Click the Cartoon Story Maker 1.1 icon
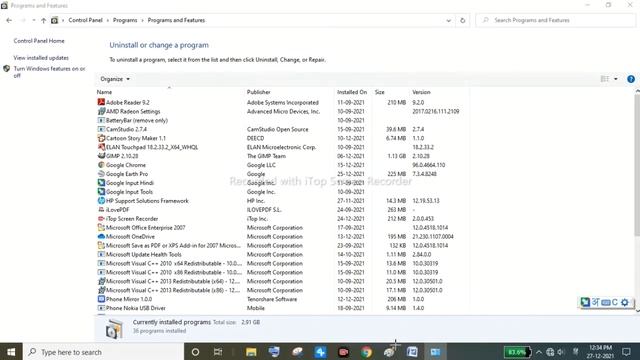Image resolution: width=640 pixels, height=360 pixels. 101,138
